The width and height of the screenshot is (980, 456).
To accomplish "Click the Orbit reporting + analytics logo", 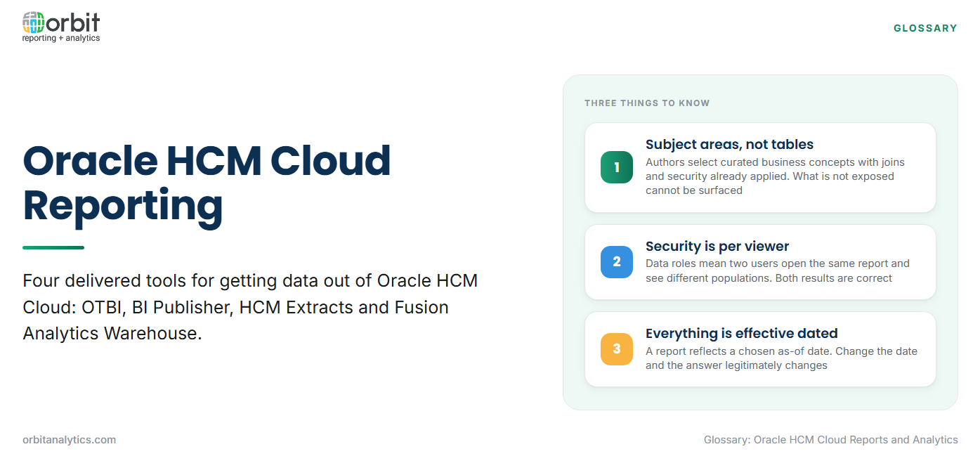I will click(61, 27).
